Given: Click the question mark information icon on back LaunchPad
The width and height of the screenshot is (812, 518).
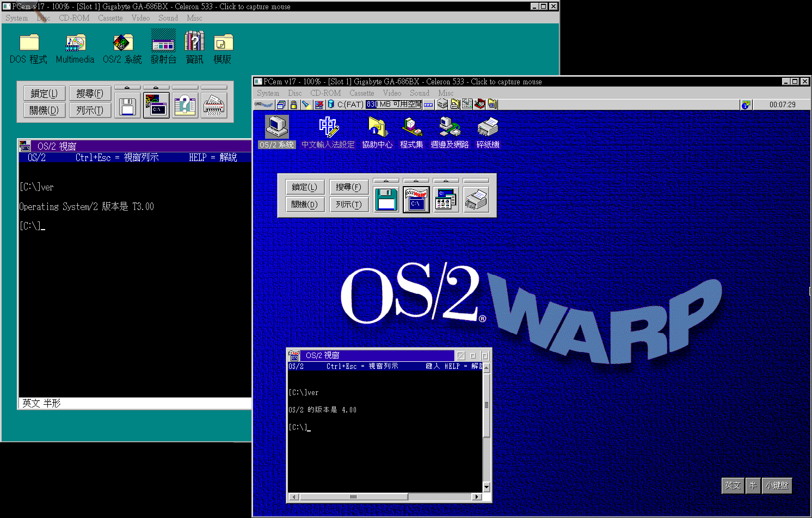Looking at the screenshot, I should click(185, 106).
